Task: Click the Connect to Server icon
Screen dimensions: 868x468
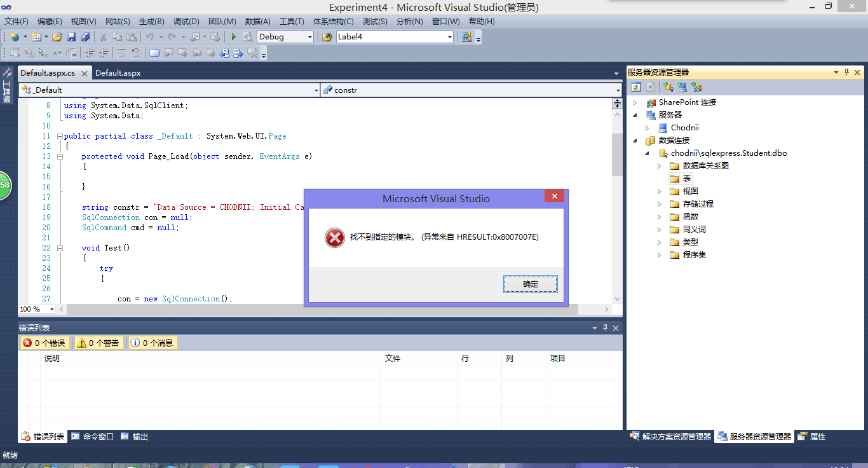Action: pos(682,87)
